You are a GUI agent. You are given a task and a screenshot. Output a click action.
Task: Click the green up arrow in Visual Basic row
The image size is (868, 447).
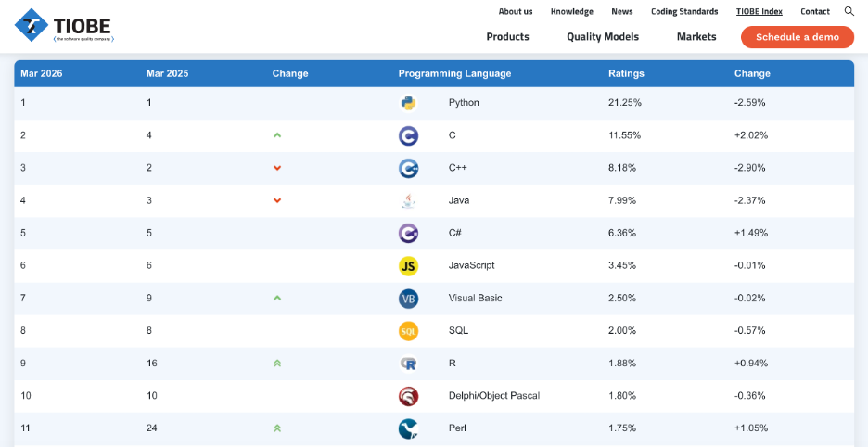tap(277, 298)
